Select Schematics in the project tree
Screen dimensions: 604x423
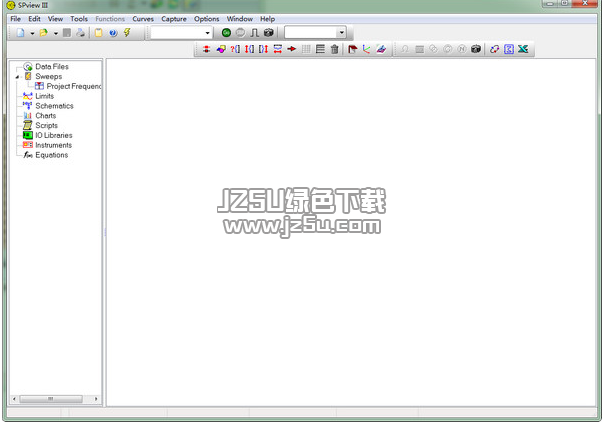54,106
